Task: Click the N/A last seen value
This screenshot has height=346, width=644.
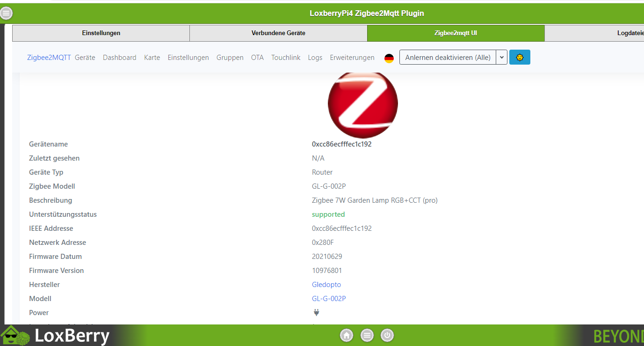Action: (x=318, y=158)
